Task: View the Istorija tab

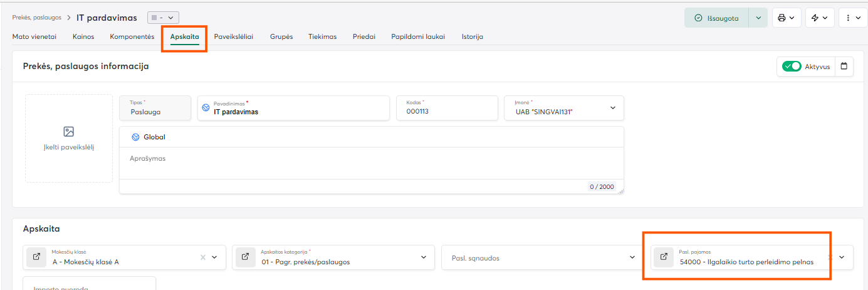Action: pos(473,36)
